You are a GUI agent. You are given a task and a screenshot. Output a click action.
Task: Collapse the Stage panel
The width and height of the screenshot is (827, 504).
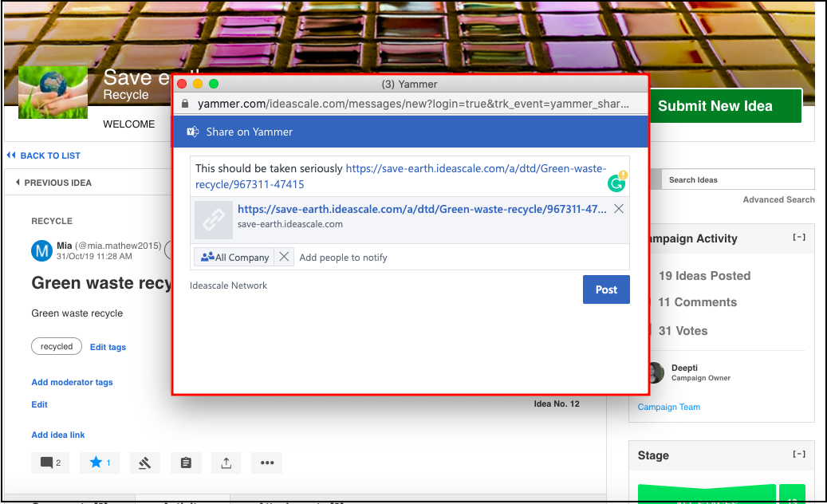[799, 454]
